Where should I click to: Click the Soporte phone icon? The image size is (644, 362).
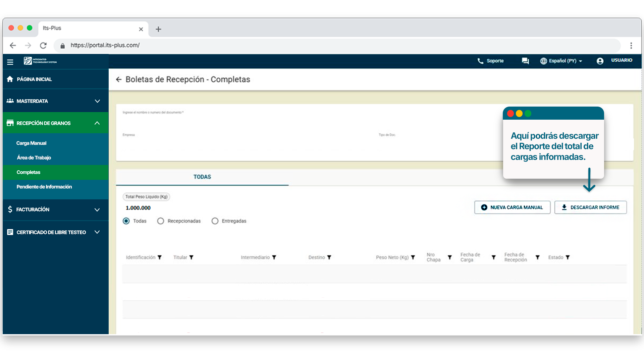[480, 61]
